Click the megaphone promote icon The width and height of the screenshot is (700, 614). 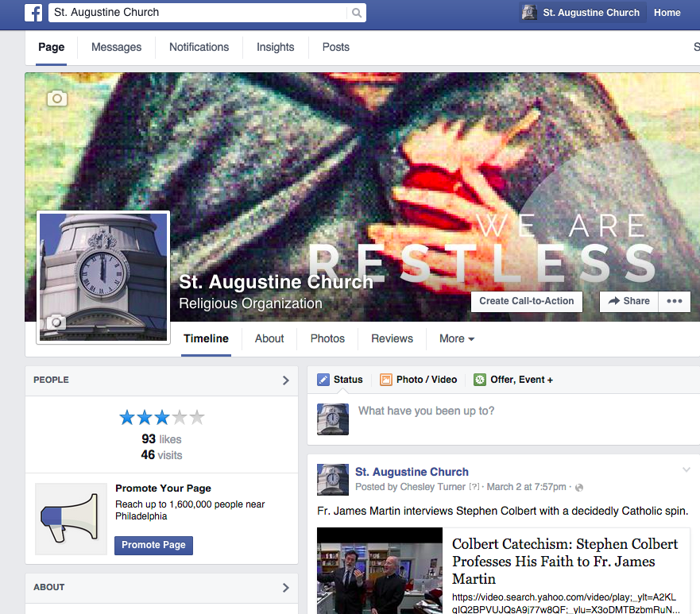(x=71, y=519)
